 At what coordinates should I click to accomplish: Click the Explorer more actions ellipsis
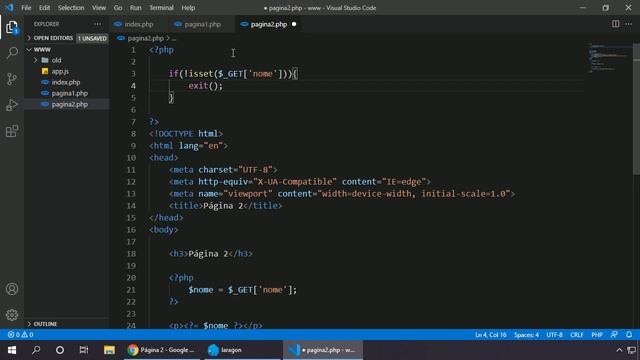[97, 24]
